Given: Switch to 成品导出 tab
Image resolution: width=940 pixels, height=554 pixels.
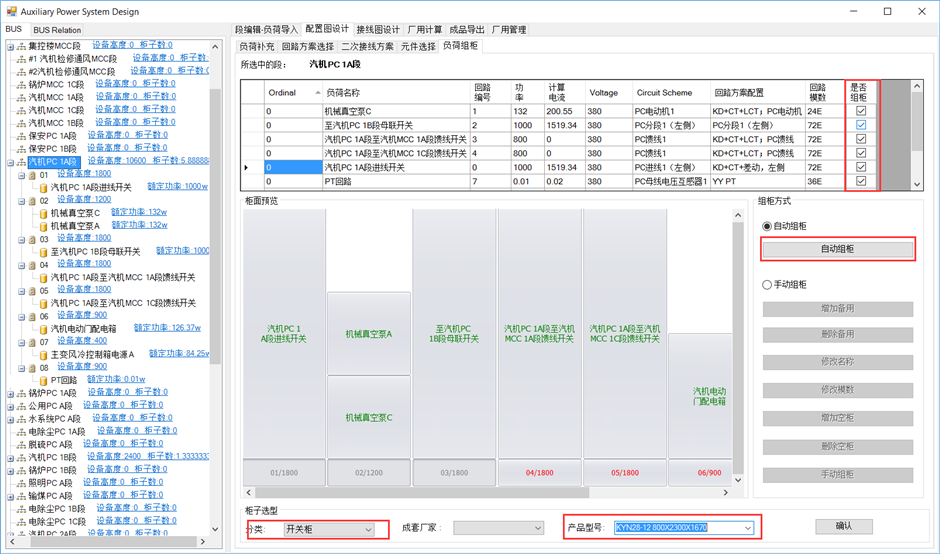Looking at the screenshot, I should 467,29.
